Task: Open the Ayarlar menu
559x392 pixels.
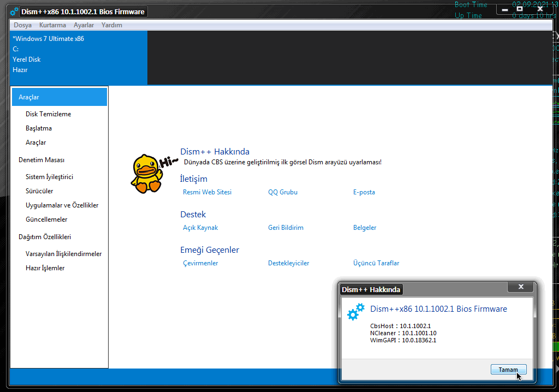Action: point(84,25)
